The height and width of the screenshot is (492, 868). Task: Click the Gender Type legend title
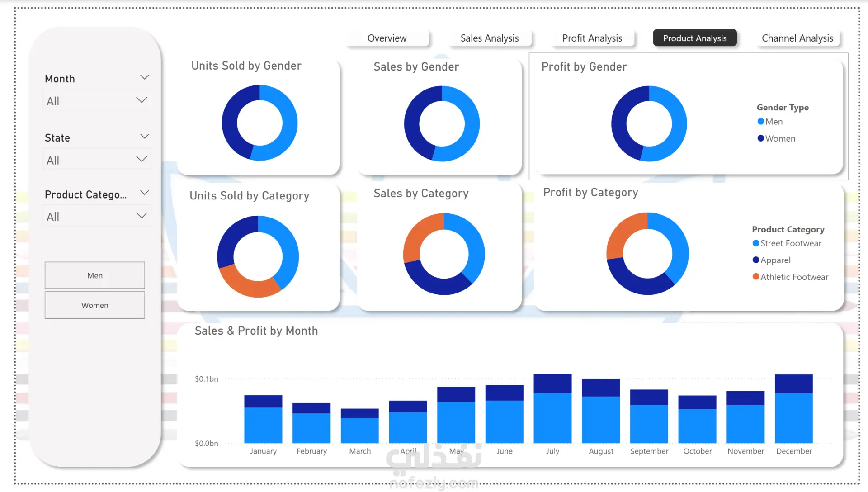click(783, 108)
